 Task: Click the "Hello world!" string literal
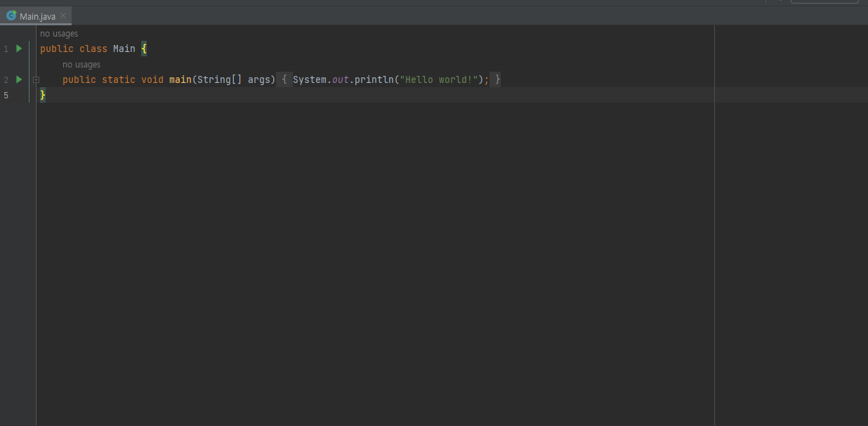pyautogui.click(x=439, y=79)
